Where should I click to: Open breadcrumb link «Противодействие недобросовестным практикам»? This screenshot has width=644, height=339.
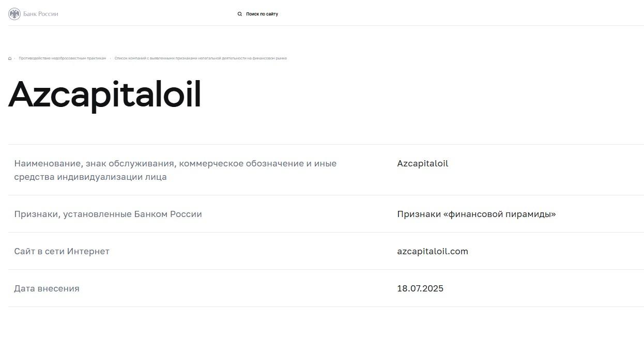coord(62,58)
